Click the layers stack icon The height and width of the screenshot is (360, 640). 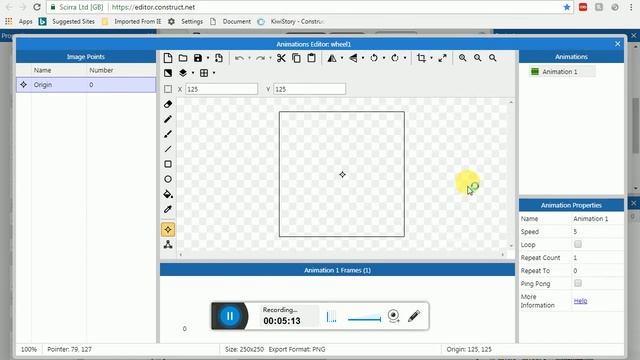pyautogui.click(x=183, y=73)
